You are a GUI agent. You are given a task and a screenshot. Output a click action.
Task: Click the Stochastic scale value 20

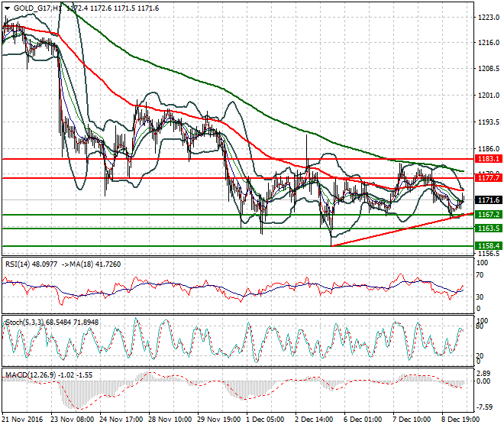pyautogui.click(x=480, y=356)
